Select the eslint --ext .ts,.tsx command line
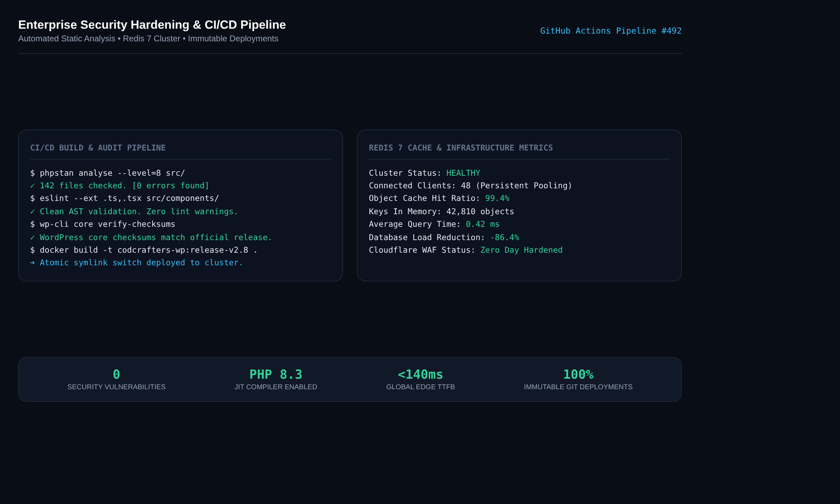 point(125,198)
